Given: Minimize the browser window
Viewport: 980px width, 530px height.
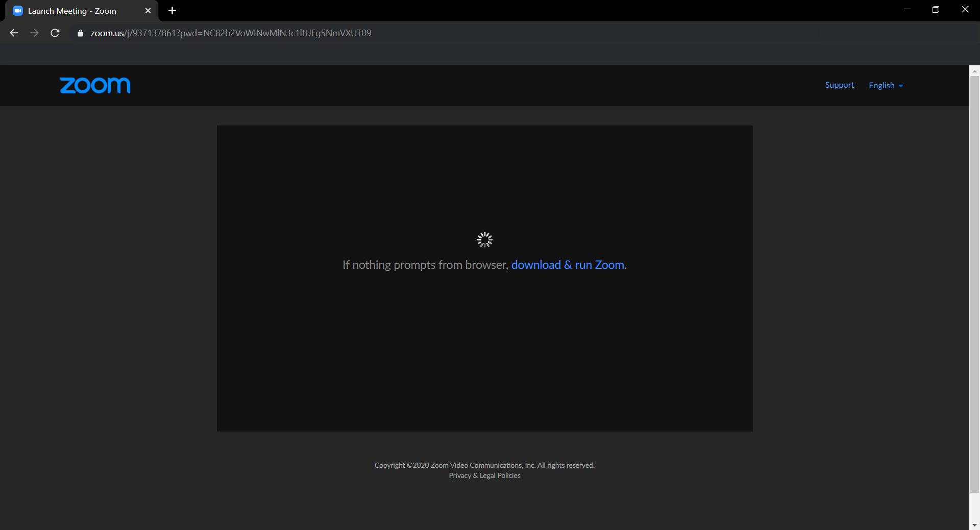Looking at the screenshot, I should [x=907, y=9].
